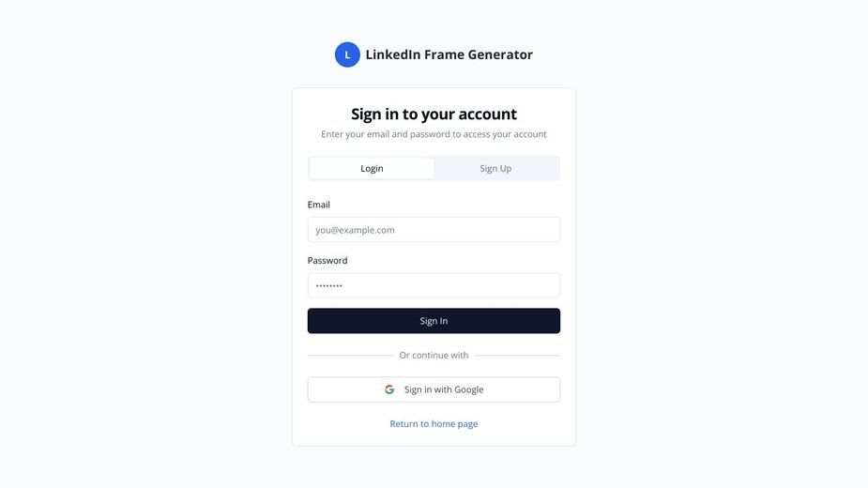Click the Email field label
The height and width of the screenshot is (488, 868).
coord(319,205)
